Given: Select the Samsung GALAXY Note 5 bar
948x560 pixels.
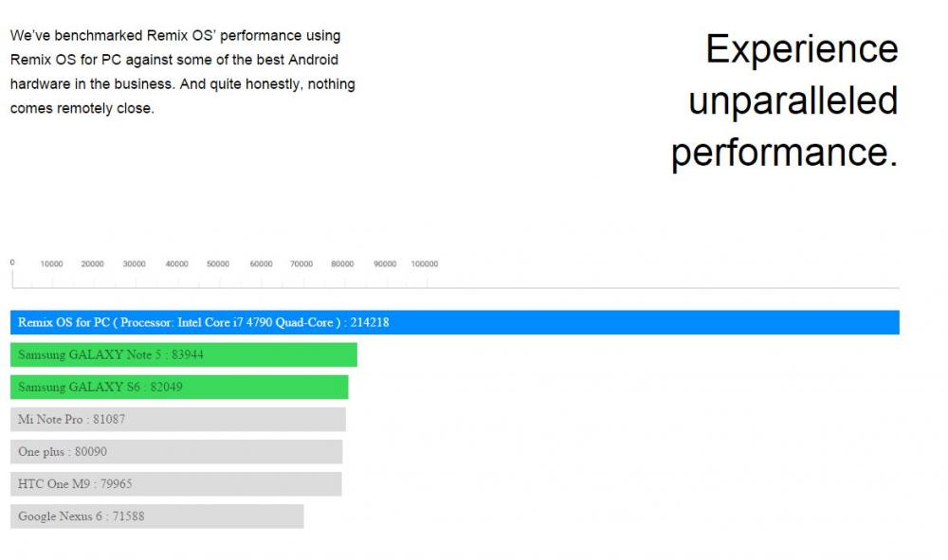Looking at the screenshot, I should point(184,354).
